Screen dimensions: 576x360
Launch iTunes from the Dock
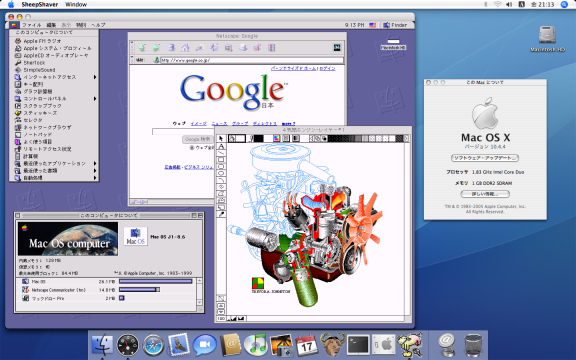point(256,345)
